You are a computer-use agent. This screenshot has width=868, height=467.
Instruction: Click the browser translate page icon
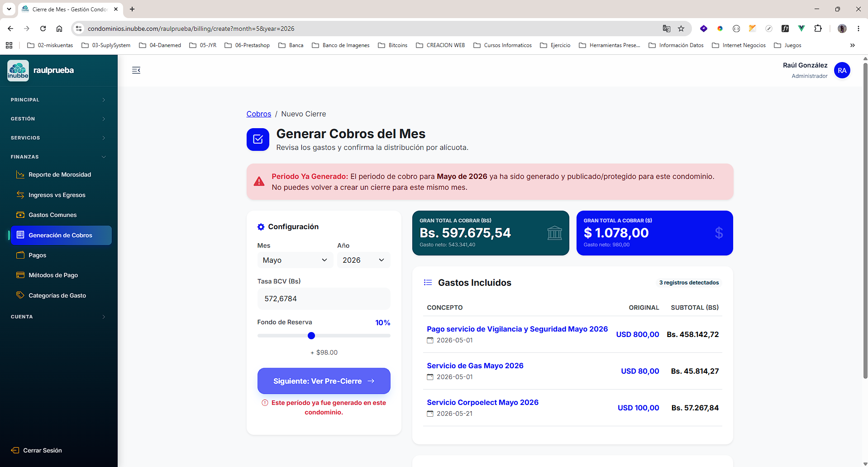666,29
